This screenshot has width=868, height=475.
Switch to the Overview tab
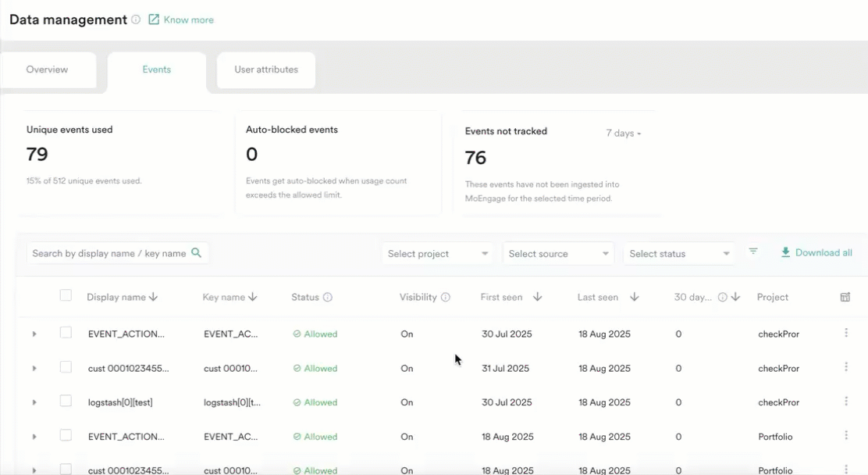[47, 70]
